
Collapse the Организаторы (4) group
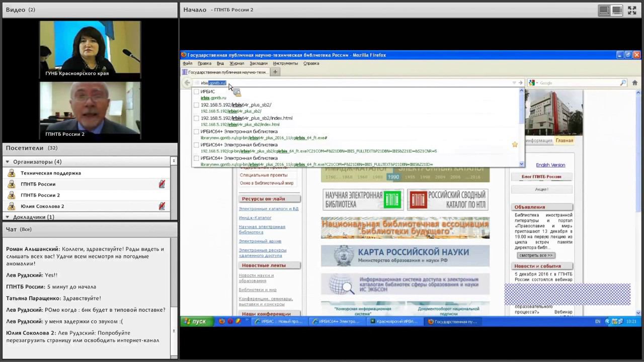point(8,162)
